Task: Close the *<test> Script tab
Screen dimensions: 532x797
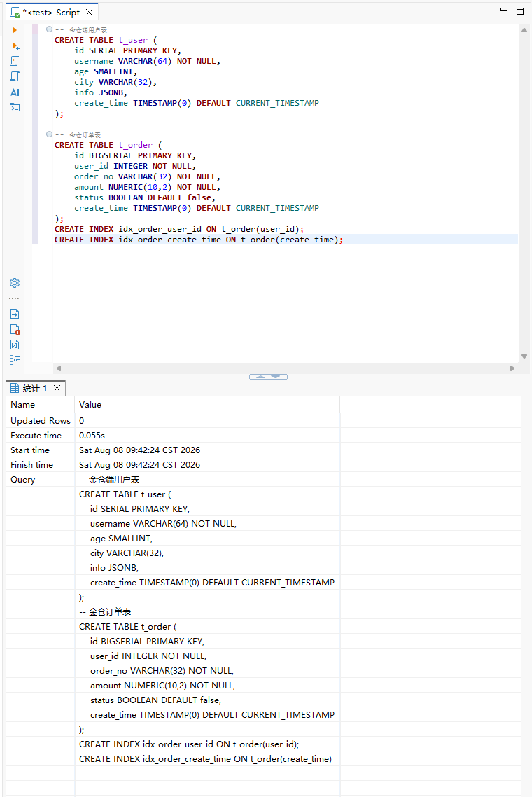Action: pos(90,12)
